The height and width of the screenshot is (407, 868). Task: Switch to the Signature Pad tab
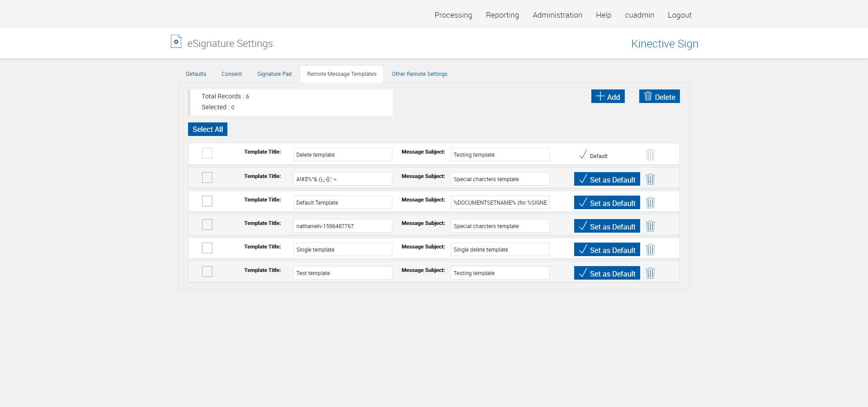274,74
